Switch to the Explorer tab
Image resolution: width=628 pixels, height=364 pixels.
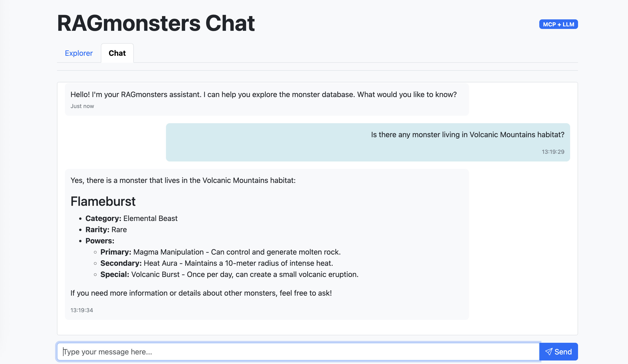tap(79, 53)
